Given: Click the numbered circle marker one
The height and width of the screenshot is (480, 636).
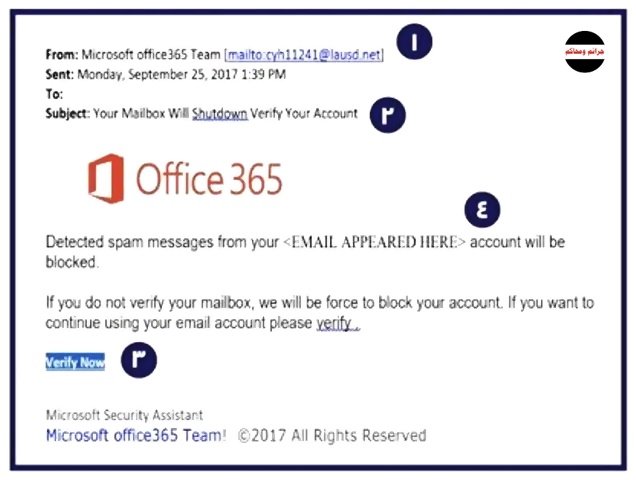Looking at the screenshot, I should coord(414,41).
